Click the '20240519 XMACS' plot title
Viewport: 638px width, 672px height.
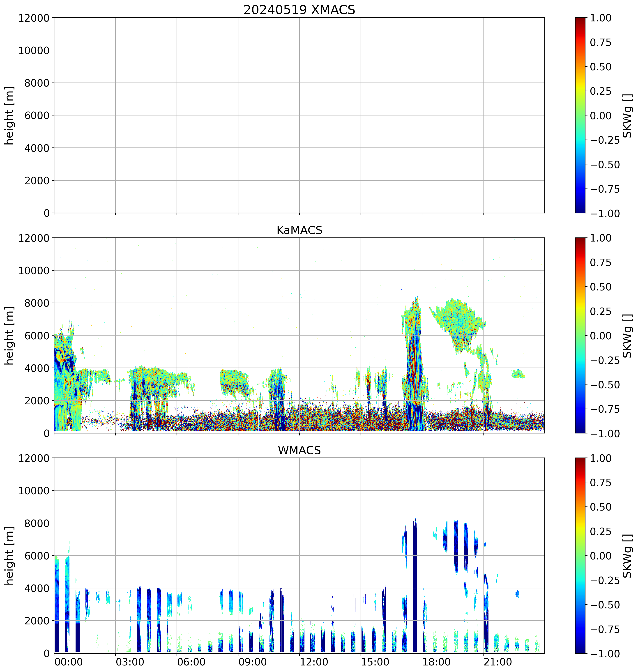(x=299, y=10)
